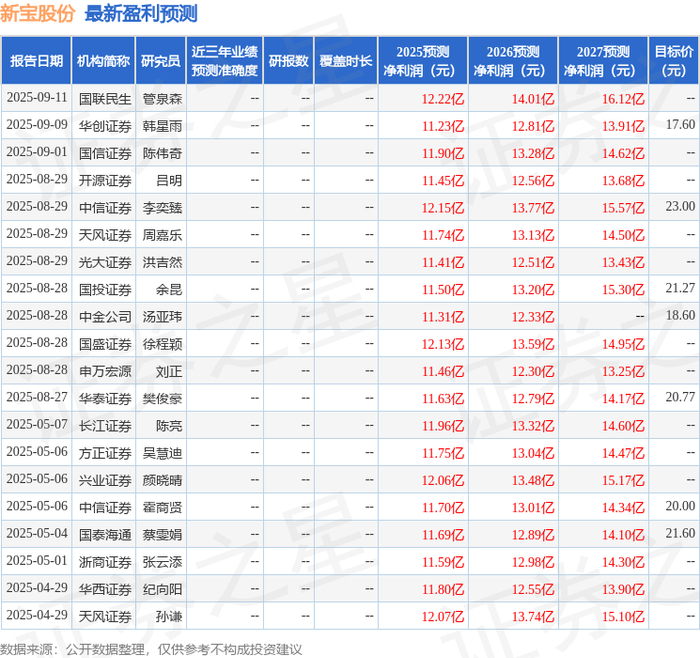Select the 开源证券 institution cell
700x658 pixels.
click(x=105, y=180)
